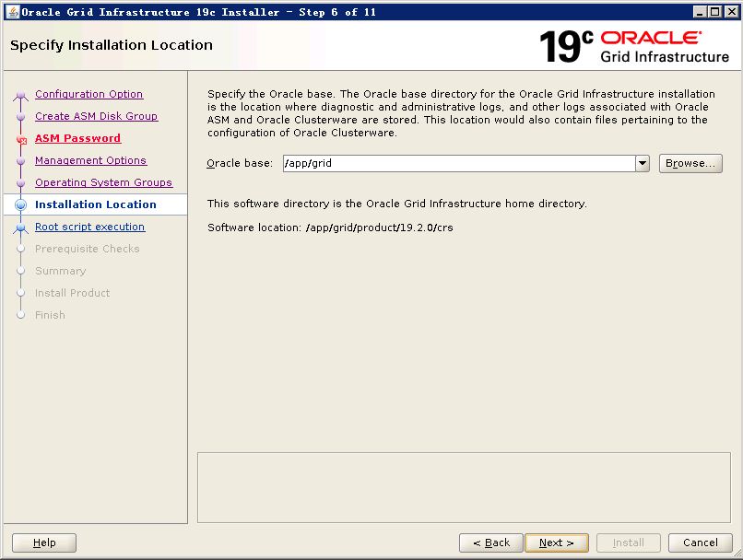Click the empty message pane at bottom
This screenshot has width=743, height=560.
tap(464, 487)
